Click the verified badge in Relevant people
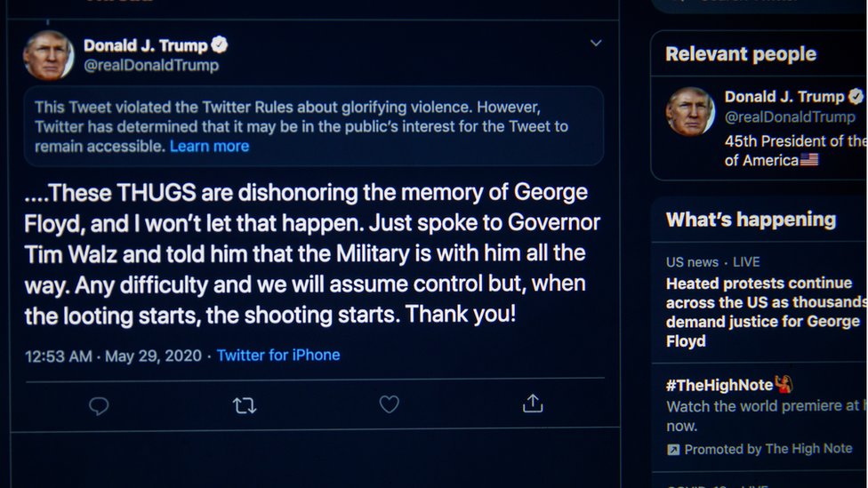The width and height of the screenshot is (868, 488). (x=856, y=96)
